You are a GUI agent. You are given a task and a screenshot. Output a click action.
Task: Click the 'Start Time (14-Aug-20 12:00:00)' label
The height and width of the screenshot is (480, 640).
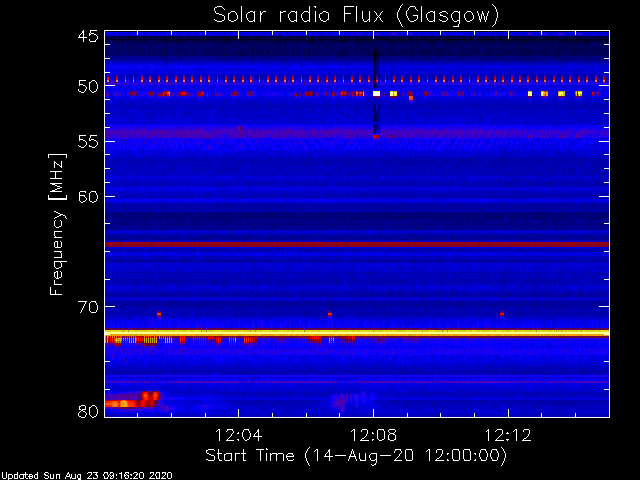point(356,456)
